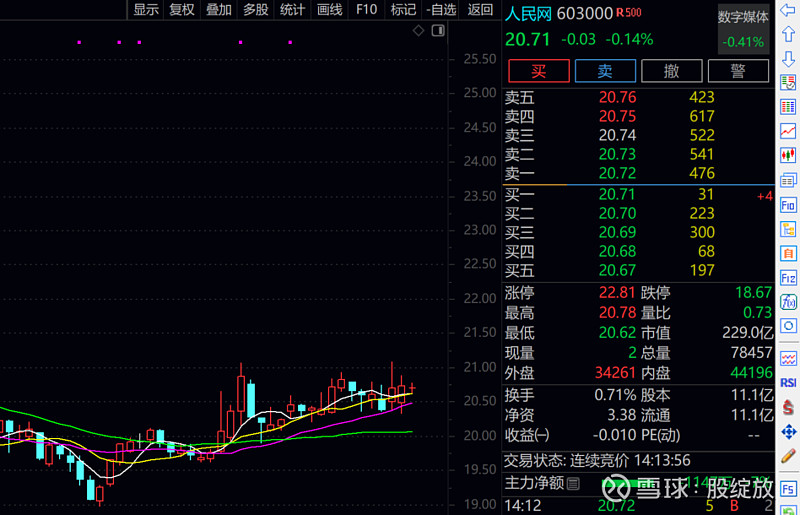Click the 买四 price 20.68

tap(617, 251)
